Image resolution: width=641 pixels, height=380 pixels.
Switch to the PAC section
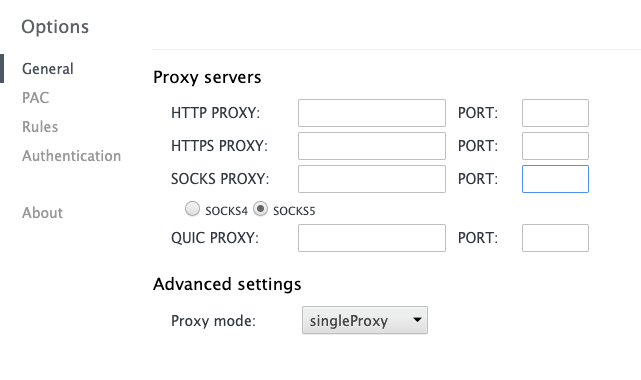36,98
